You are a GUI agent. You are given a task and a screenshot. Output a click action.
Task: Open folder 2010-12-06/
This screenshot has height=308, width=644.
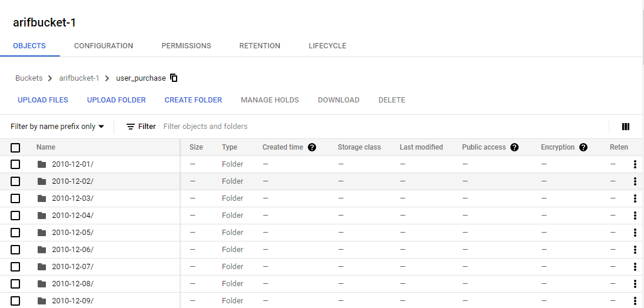coord(72,250)
